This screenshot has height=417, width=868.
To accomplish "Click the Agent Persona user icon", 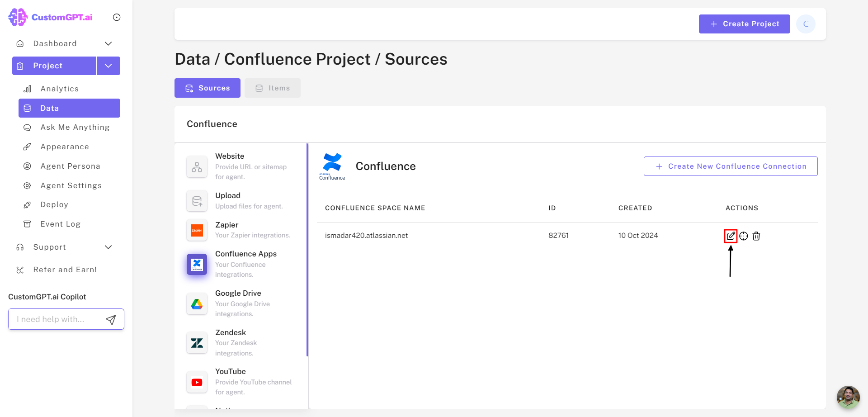I will (x=28, y=166).
